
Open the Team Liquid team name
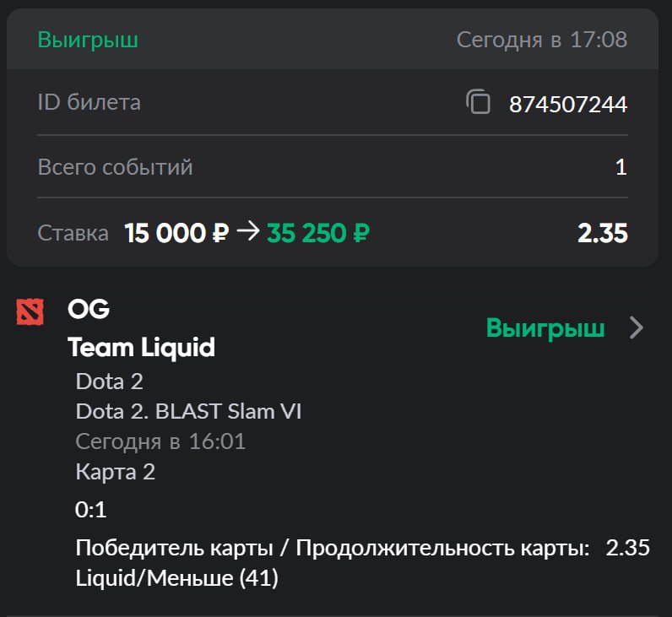click(141, 346)
